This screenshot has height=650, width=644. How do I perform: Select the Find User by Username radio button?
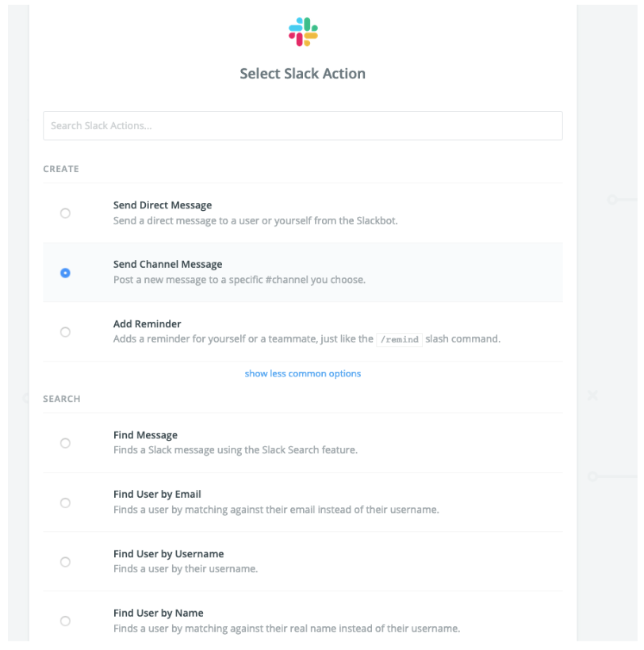coord(65,562)
